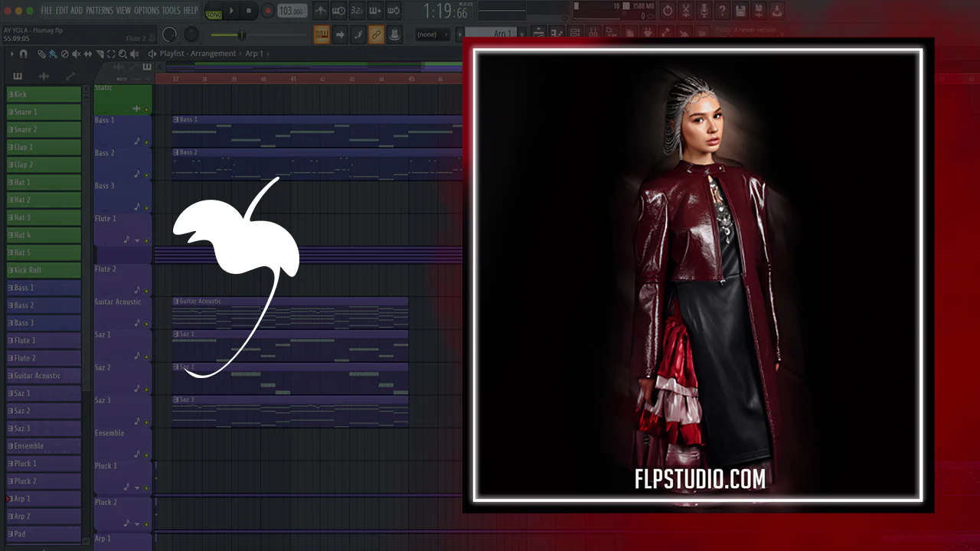Open the FILE menu
980x551 pixels.
(x=47, y=11)
